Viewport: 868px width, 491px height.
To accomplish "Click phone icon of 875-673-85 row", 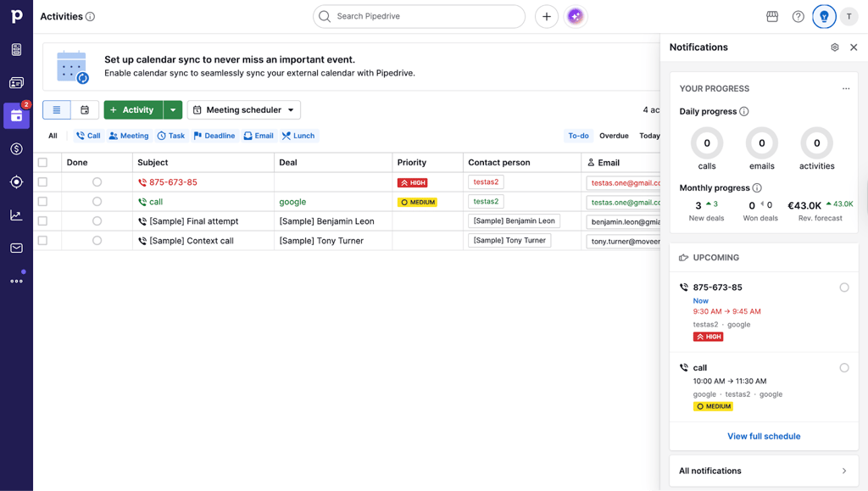I will click(x=142, y=182).
